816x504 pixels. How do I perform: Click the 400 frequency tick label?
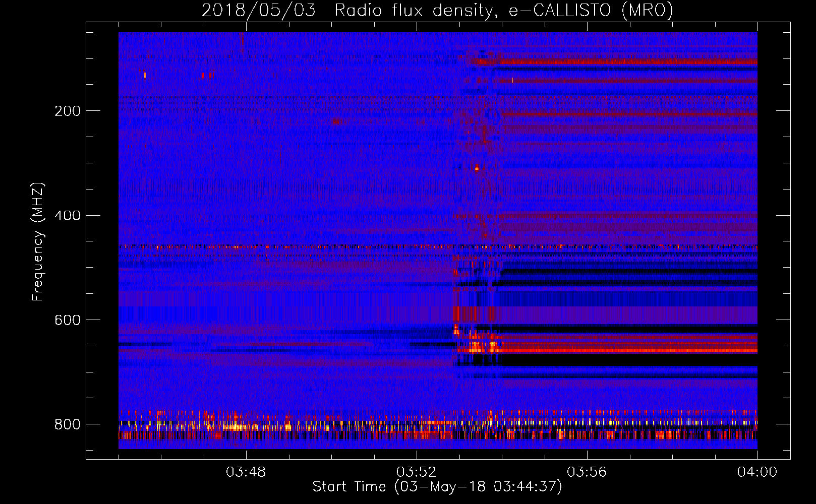(67, 216)
